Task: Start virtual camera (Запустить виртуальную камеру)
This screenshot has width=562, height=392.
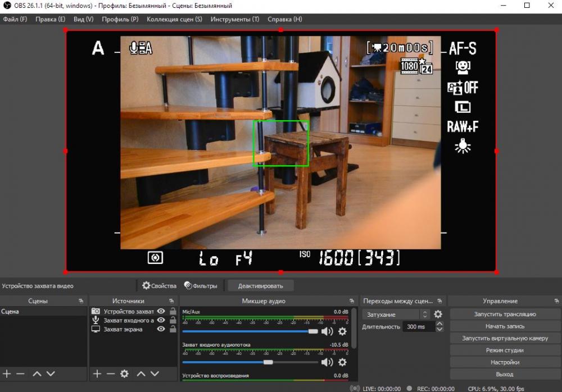Action: pyautogui.click(x=505, y=338)
